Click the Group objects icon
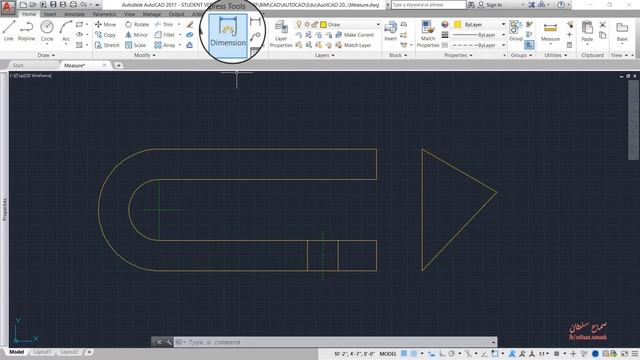 tap(516, 31)
